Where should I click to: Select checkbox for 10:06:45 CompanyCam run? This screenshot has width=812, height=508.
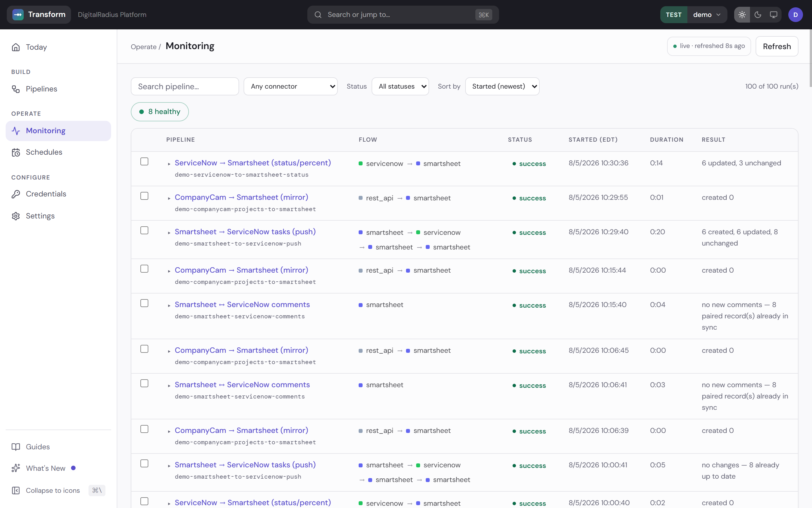(144, 349)
